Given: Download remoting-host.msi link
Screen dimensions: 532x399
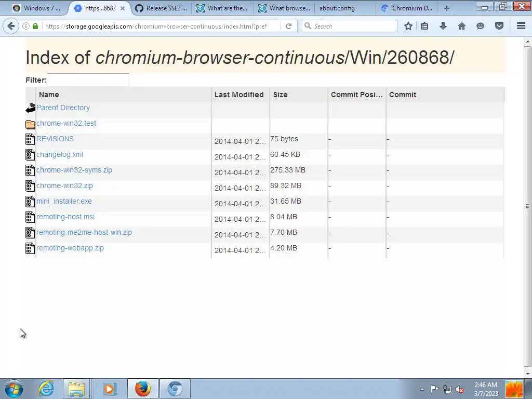Looking at the screenshot, I should (x=65, y=217).
